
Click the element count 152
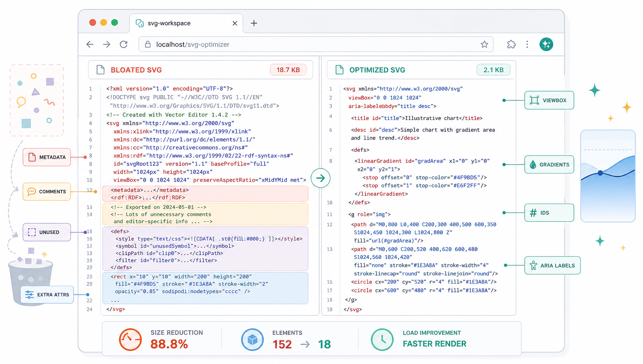pos(282,344)
